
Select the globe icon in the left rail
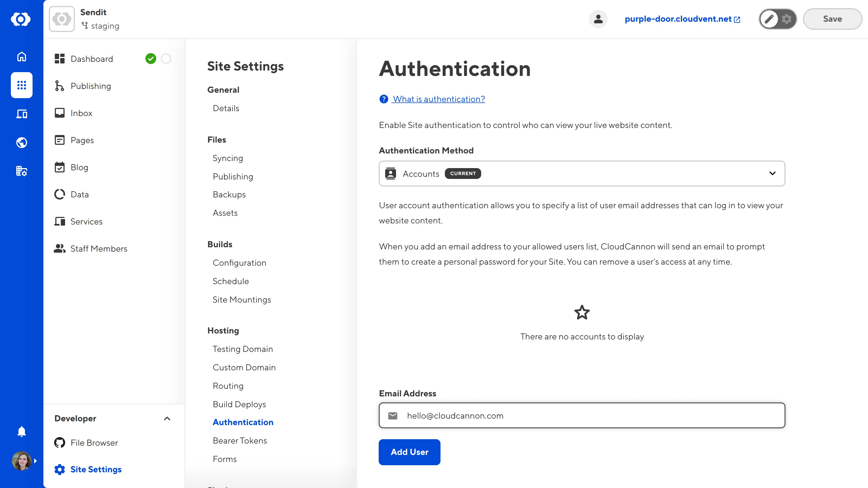coord(21,142)
